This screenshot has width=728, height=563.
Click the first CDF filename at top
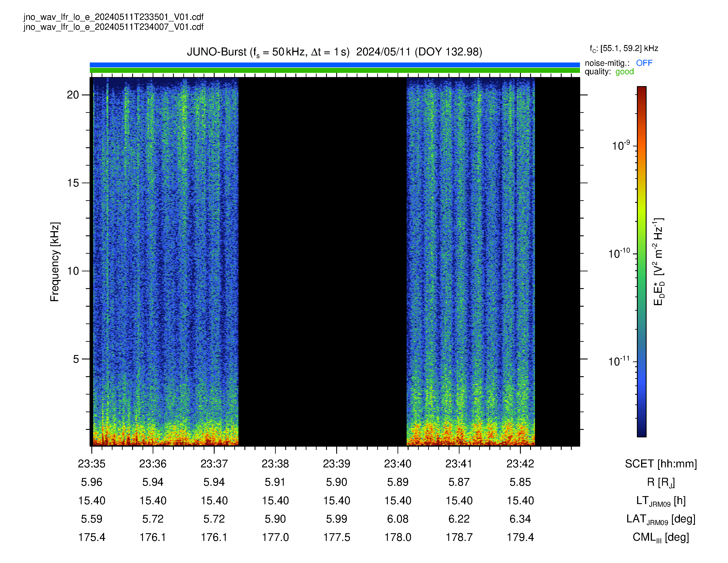point(113,17)
